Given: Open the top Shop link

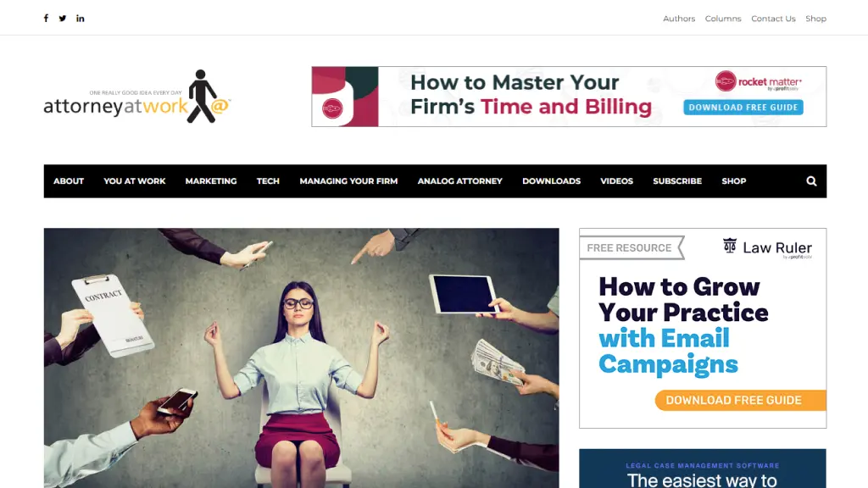Looking at the screenshot, I should pos(816,19).
